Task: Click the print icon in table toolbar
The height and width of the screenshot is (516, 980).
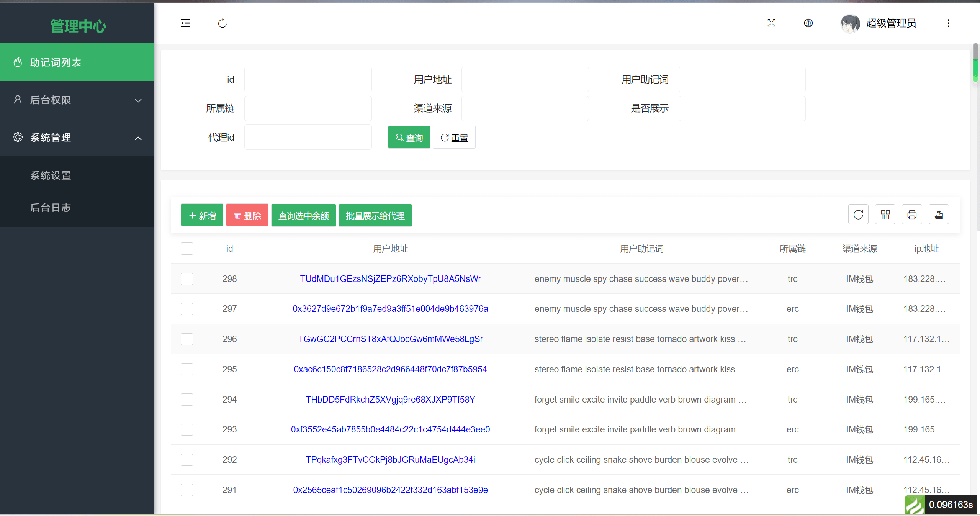Action: 912,215
